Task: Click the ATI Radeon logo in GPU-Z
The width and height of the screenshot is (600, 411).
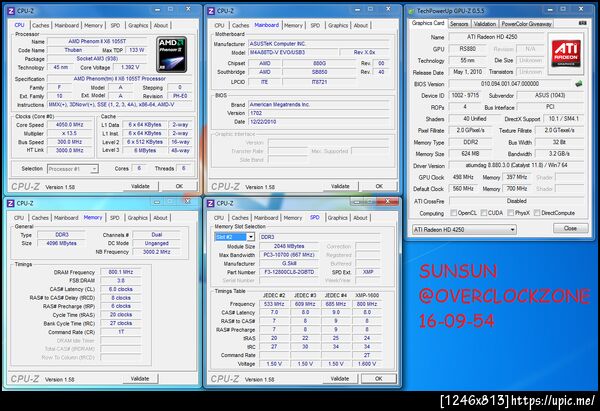Action: pyautogui.click(x=566, y=53)
